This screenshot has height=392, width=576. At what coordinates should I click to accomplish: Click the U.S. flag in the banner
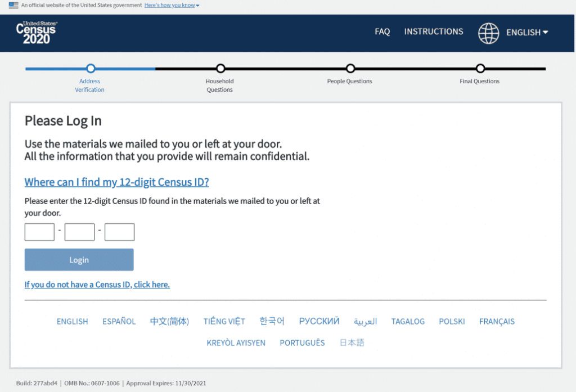[x=12, y=5]
